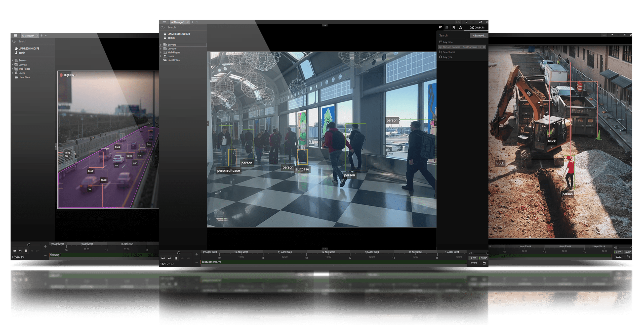644x325 pixels.
Task: Open the notifications bell tab
Action: pos(440,27)
